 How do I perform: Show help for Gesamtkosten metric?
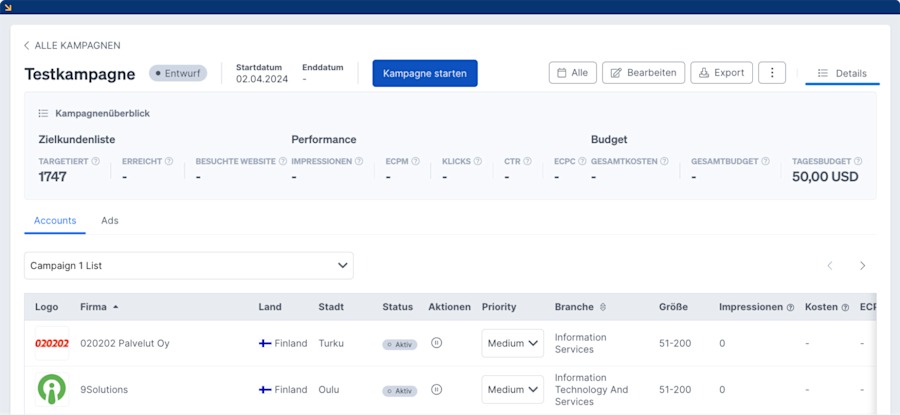[664, 161]
